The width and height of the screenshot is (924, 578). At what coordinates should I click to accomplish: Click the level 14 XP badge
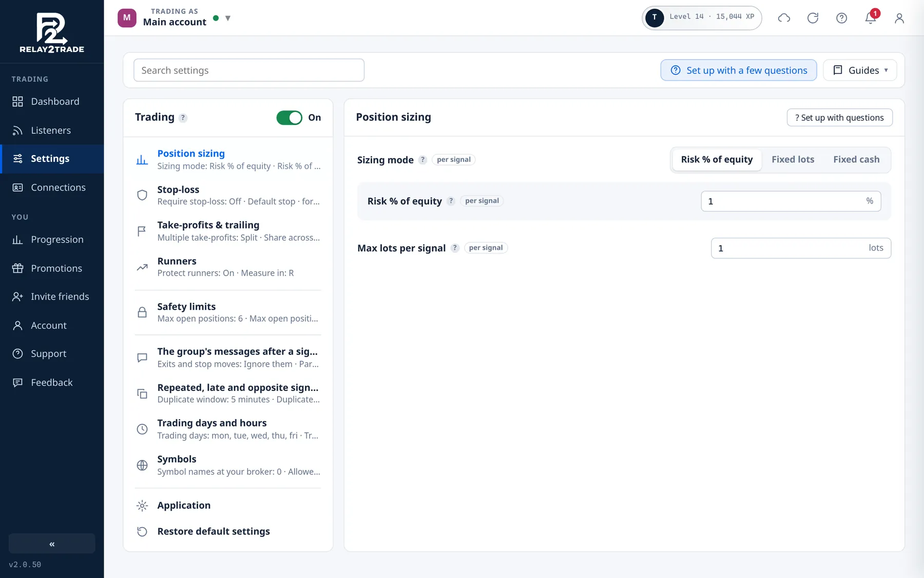(702, 17)
